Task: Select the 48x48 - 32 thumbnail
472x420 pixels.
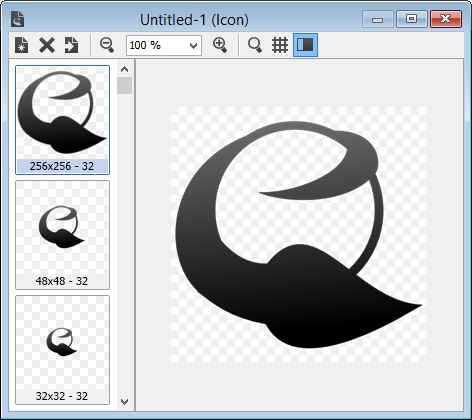Action: click(x=62, y=235)
